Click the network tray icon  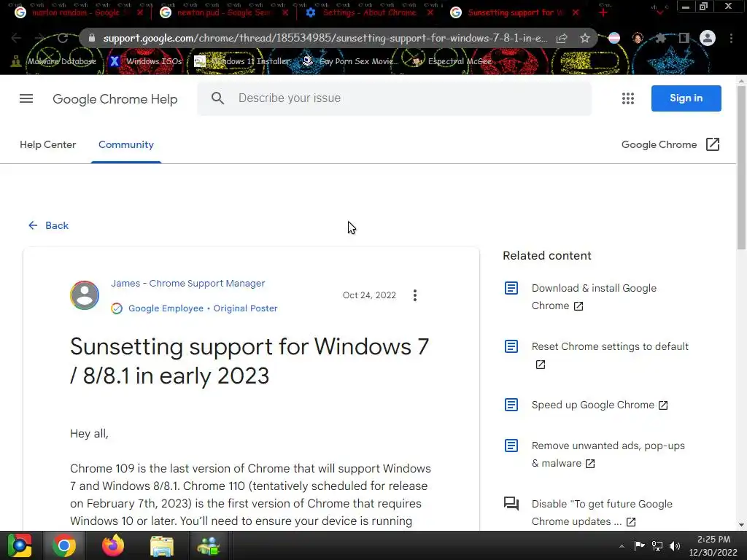click(x=657, y=545)
